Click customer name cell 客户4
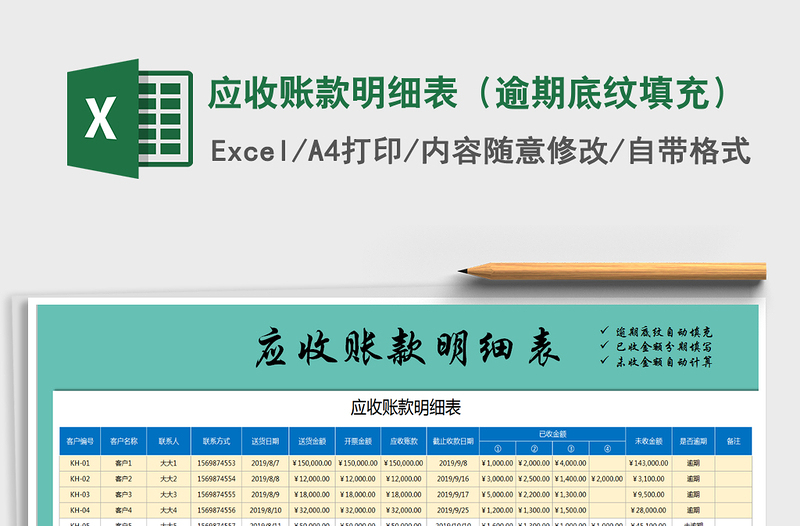The width and height of the screenshot is (800, 526). tap(124, 510)
